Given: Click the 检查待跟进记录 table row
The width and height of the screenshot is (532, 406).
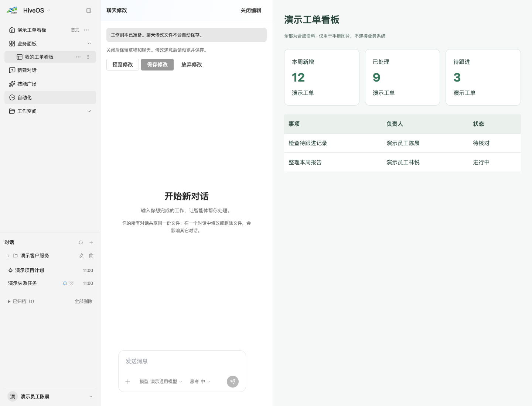Looking at the screenshot, I should point(402,143).
